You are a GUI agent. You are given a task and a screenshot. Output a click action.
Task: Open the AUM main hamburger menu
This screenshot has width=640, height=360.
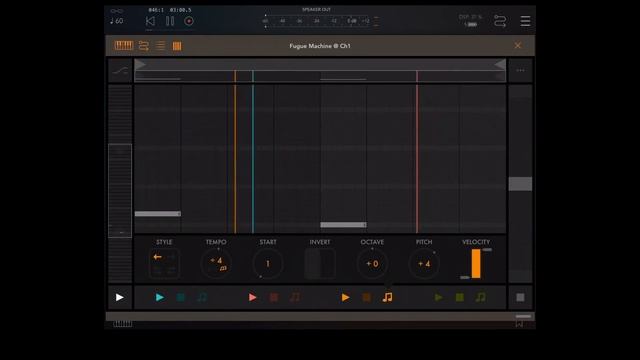525,21
